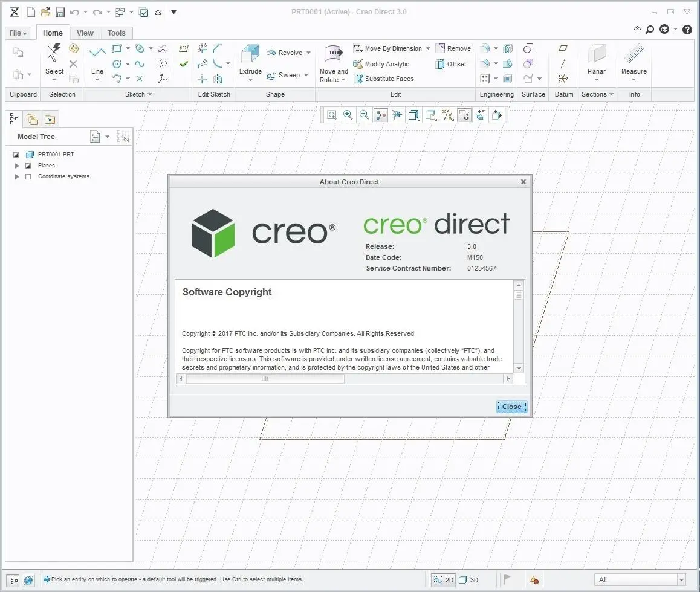Switch to the Home tab
The width and height of the screenshot is (700, 592).
(x=53, y=33)
